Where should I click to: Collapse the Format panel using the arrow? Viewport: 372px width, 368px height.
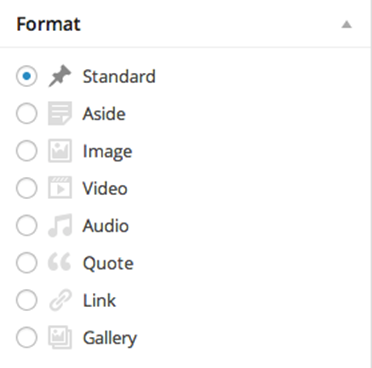click(x=347, y=25)
